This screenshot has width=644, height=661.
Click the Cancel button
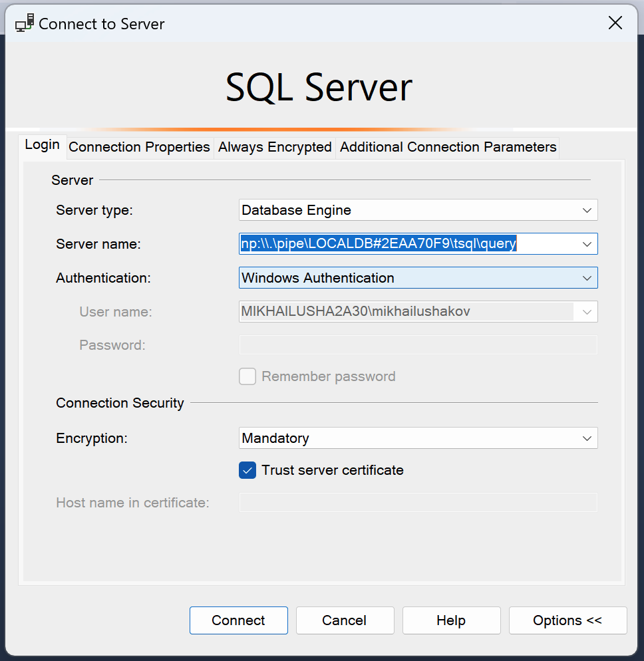(x=345, y=620)
